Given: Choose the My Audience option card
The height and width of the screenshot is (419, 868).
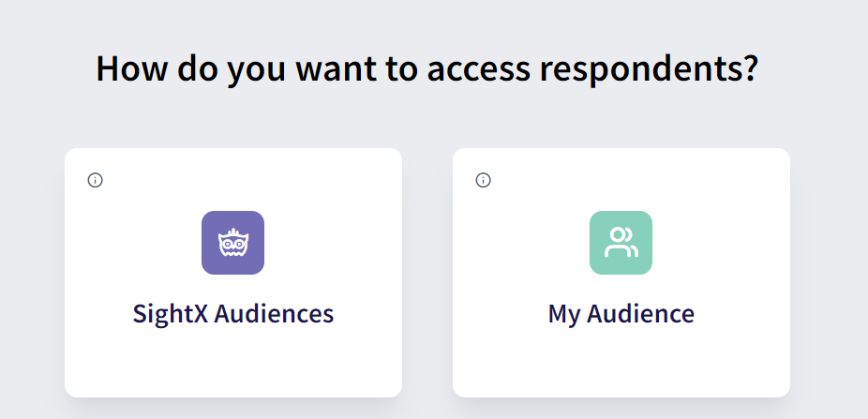Looking at the screenshot, I should [x=621, y=273].
